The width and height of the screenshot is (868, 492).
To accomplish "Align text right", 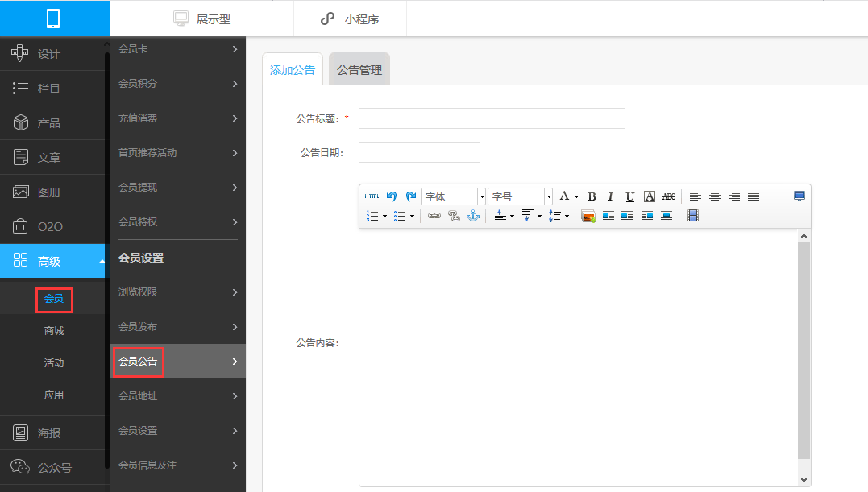I will [734, 196].
